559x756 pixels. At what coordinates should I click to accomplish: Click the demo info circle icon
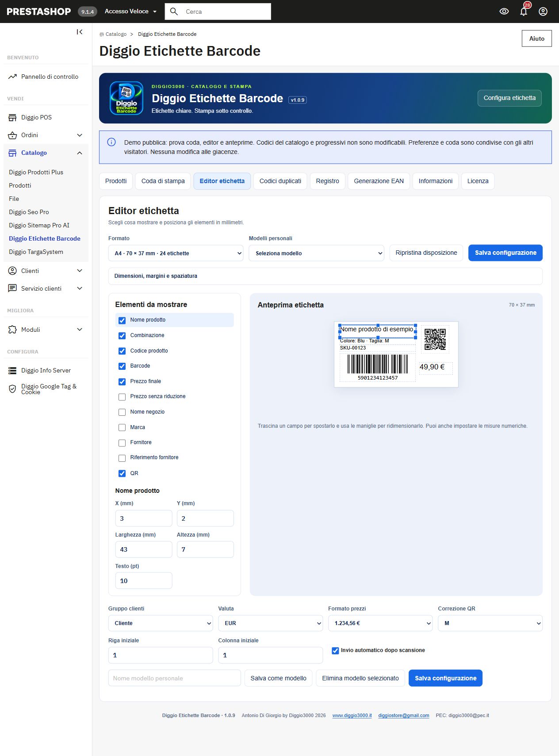[x=111, y=142]
